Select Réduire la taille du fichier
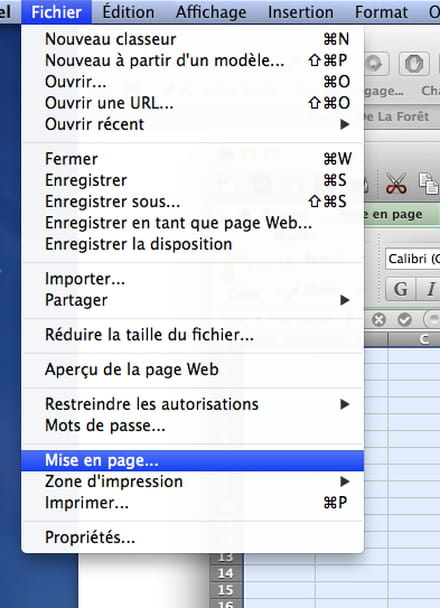Viewport: 440px width, 608px height. (193, 335)
